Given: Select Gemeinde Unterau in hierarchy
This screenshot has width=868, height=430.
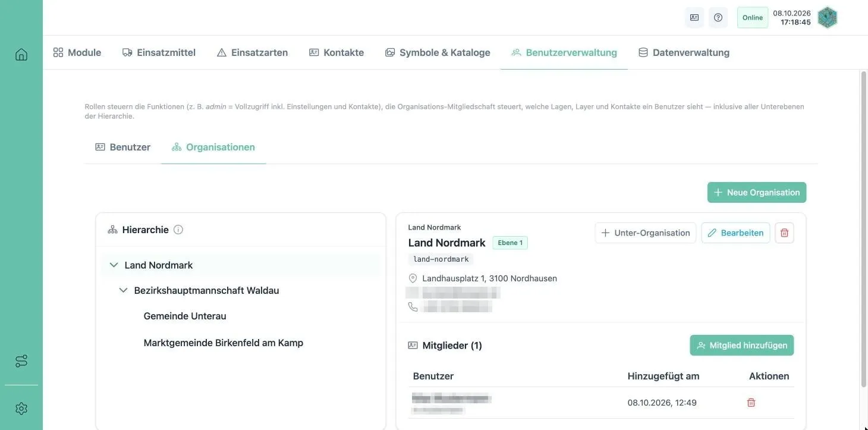Looking at the screenshot, I should pos(185,316).
